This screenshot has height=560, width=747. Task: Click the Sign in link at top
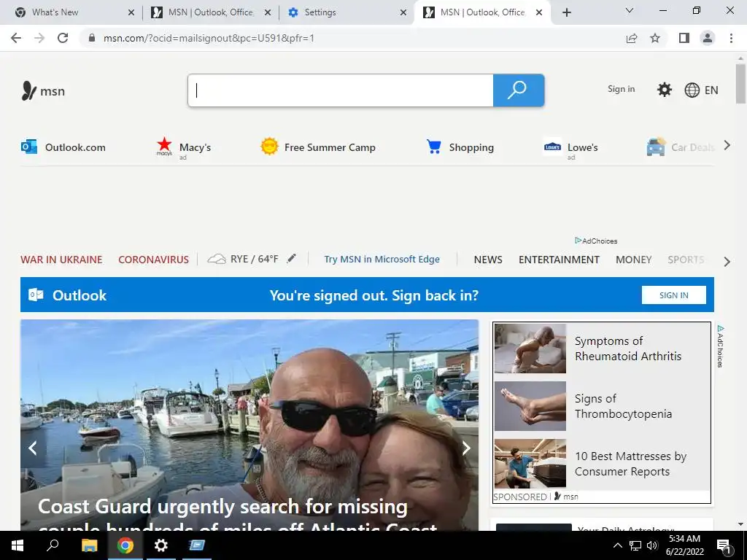622,89
